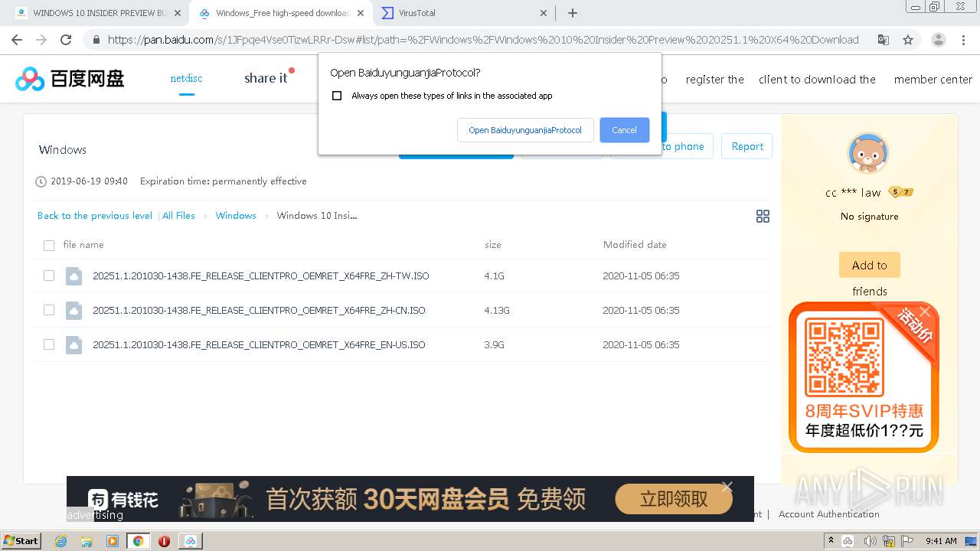Go back to the previous level

pos(95,216)
